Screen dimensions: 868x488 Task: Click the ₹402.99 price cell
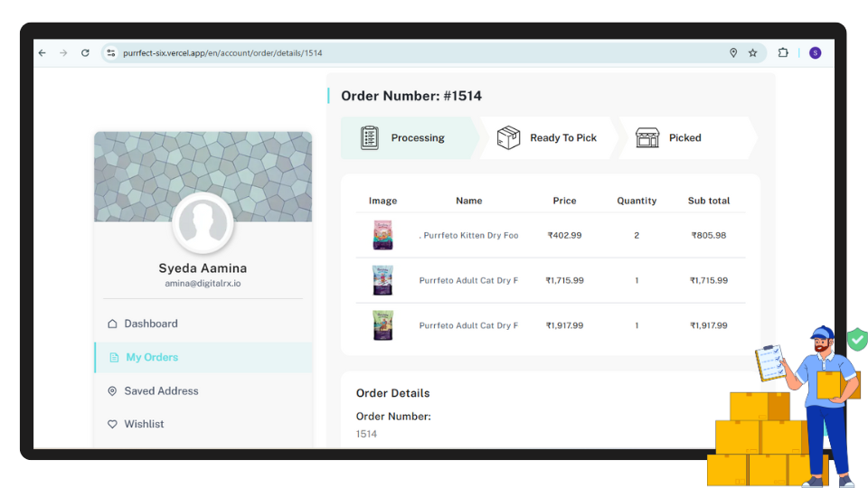click(x=564, y=236)
